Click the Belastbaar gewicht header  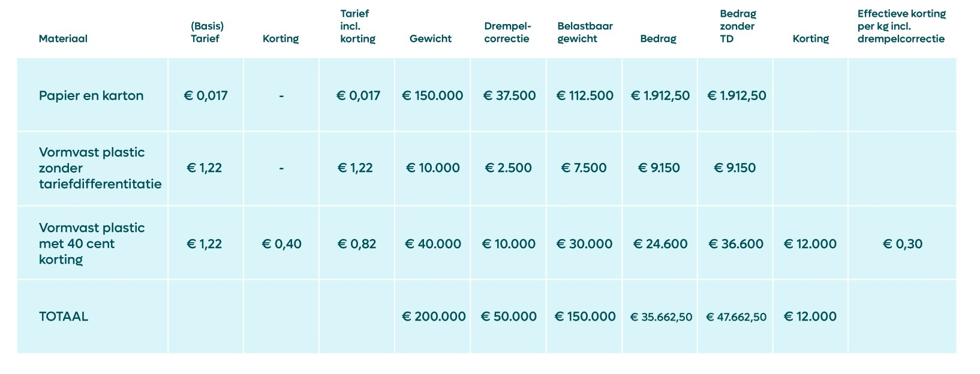click(585, 32)
